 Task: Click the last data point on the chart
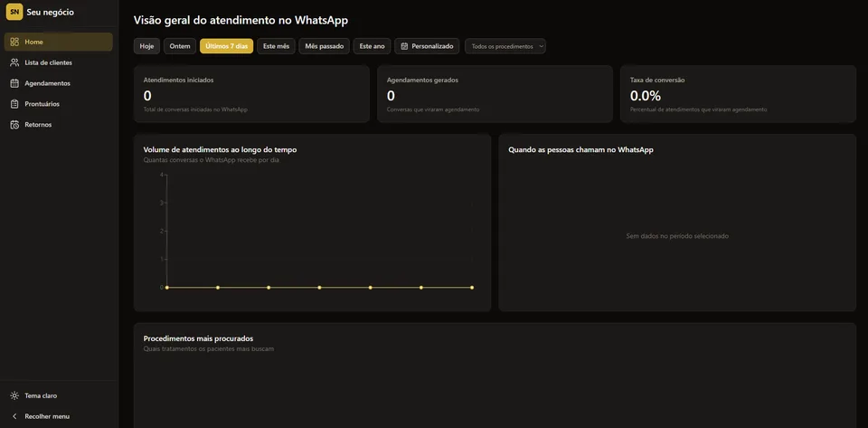point(472,288)
